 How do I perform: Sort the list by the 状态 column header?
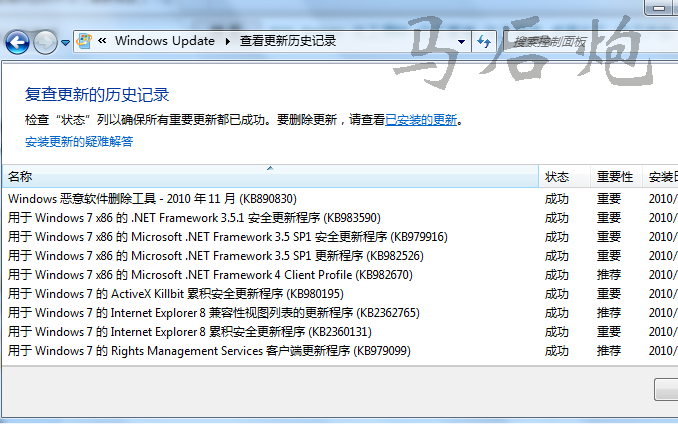click(557, 177)
